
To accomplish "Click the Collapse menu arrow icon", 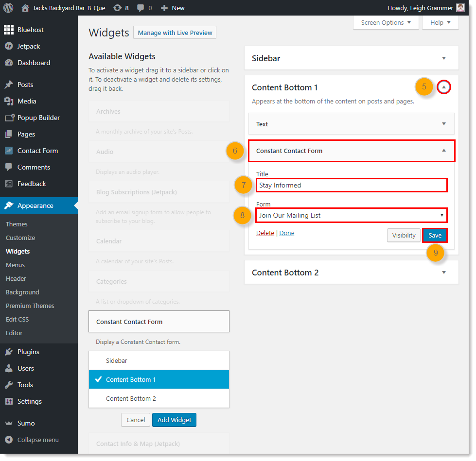I will click(x=9, y=440).
